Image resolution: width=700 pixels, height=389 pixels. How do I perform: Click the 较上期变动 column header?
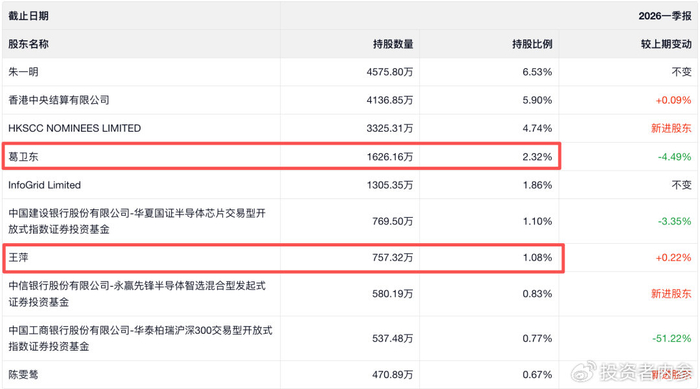(666, 44)
